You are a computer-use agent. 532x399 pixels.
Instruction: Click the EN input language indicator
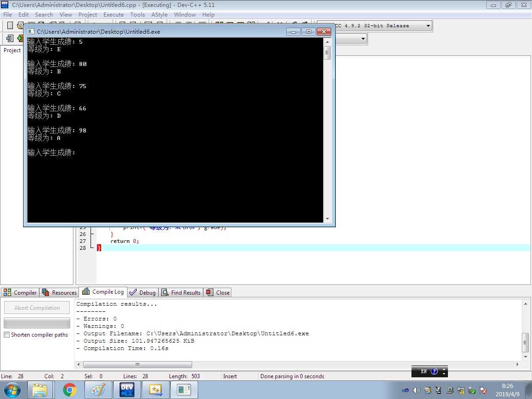(x=424, y=371)
